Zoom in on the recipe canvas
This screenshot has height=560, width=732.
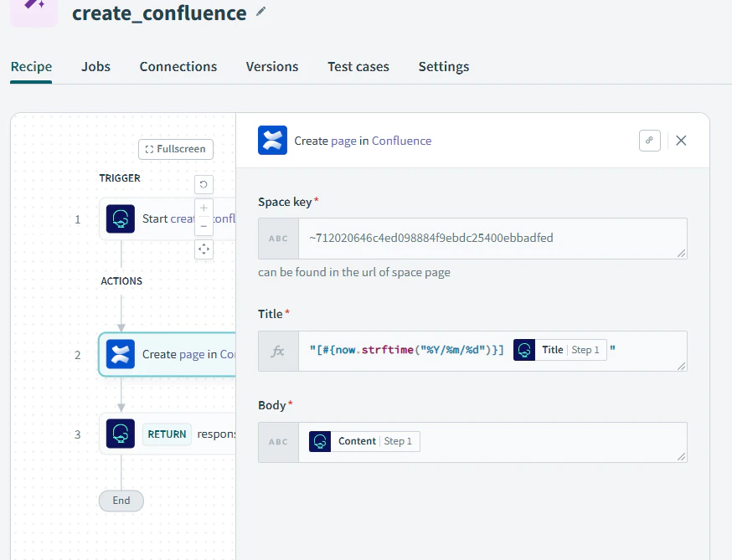204,208
